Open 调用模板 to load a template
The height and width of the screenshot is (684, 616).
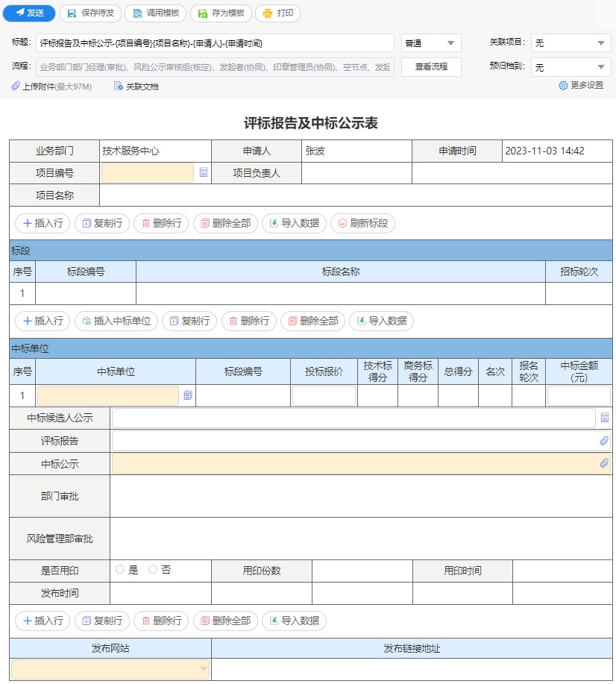[x=155, y=13]
